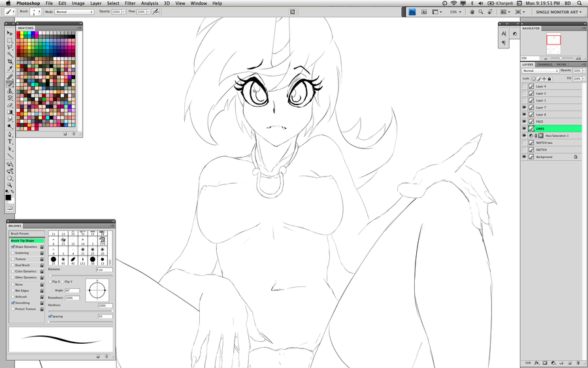Image resolution: width=588 pixels, height=368 pixels.
Task: Open the layer blend mode dropdown
Action: click(x=540, y=71)
